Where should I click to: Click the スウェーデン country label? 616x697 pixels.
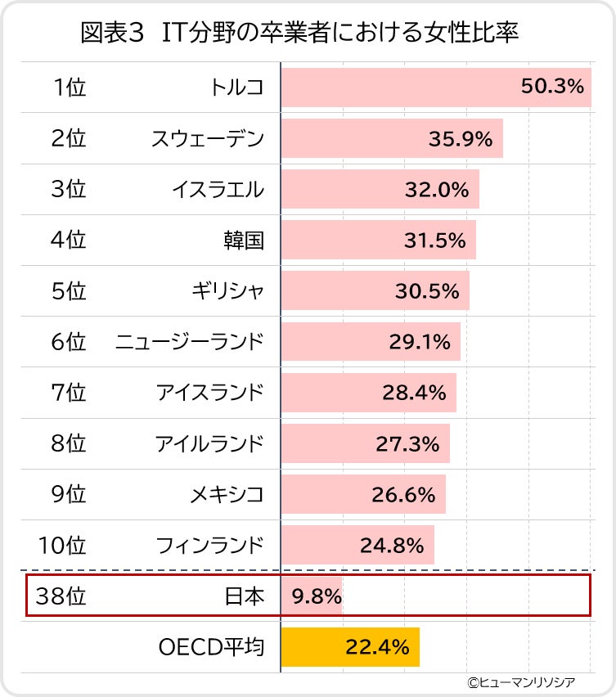[x=208, y=139]
